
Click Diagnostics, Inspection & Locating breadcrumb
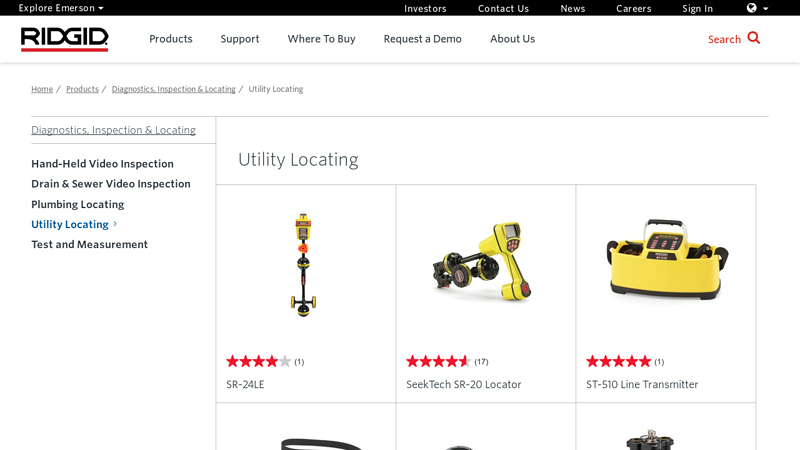[173, 89]
